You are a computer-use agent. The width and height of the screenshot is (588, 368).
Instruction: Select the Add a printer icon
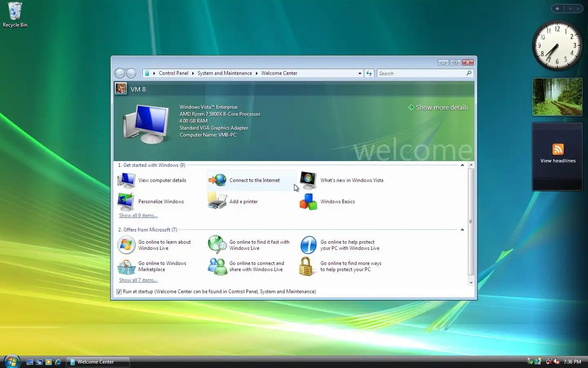coord(217,201)
